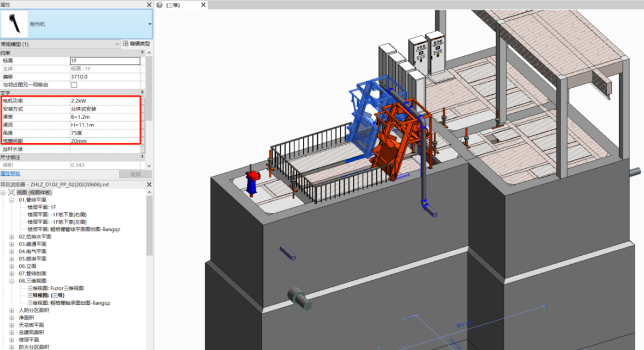Collapse the 约束 section in properties
Viewport: 644px width, 350px height.
tap(143, 53)
